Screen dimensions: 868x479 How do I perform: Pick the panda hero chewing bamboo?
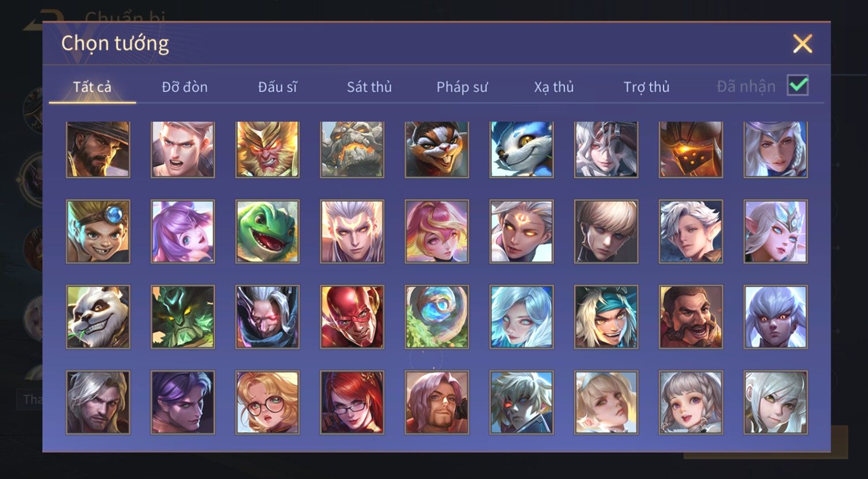tap(98, 317)
